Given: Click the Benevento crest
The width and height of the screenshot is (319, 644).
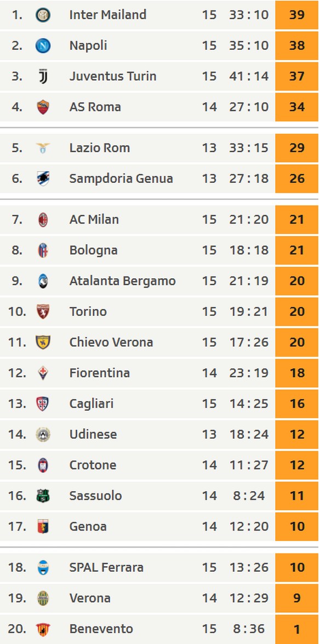Looking at the screenshot, I should click(x=43, y=629).
